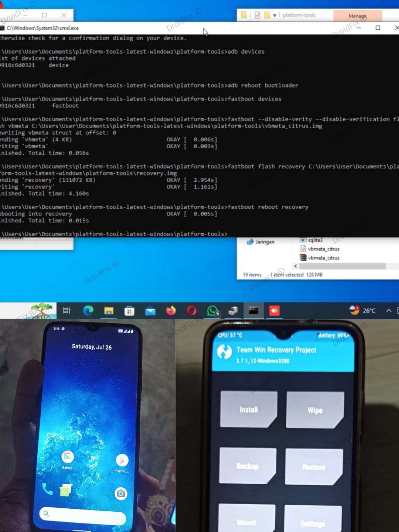The image size is (399, 532).
Task: Open Microsoft Store from the taskbar
Action: click(x=129, y=311)
